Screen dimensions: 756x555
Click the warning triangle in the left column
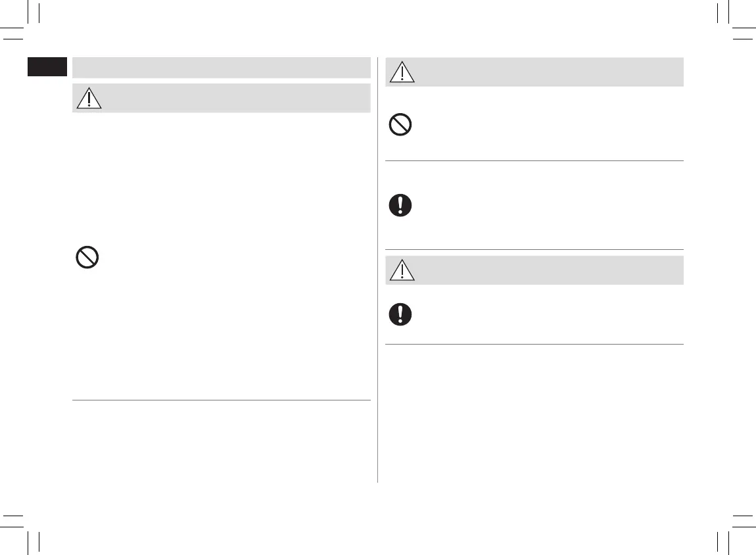(89, 98)
